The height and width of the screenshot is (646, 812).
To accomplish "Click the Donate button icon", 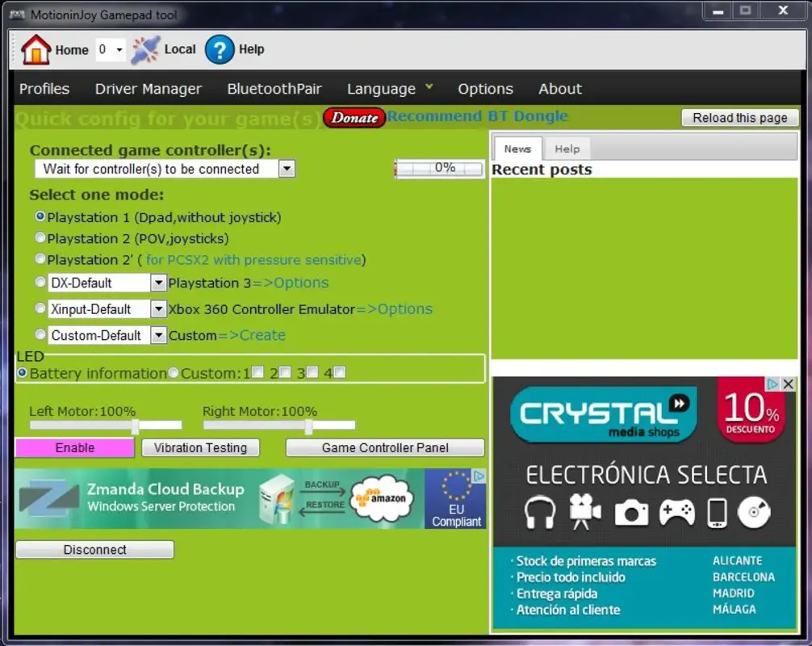I will click(354, 117).
